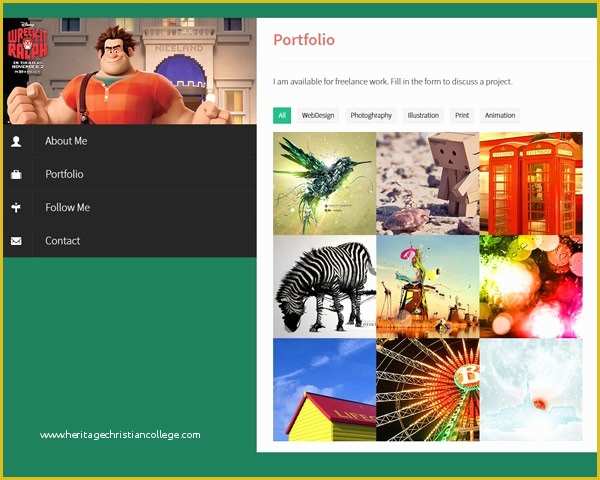The image size is (600, 480).
Task: Filter portfolio by Photography
Action: (x=371, y=116)
